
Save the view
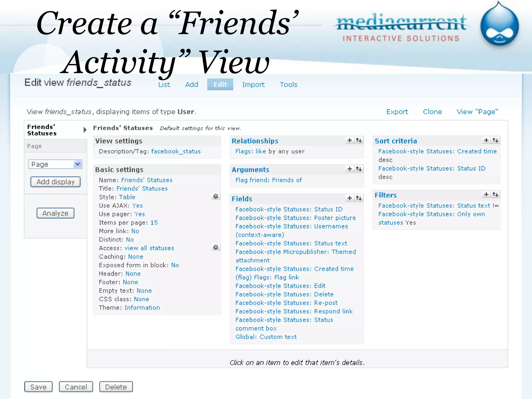[38, 387]
